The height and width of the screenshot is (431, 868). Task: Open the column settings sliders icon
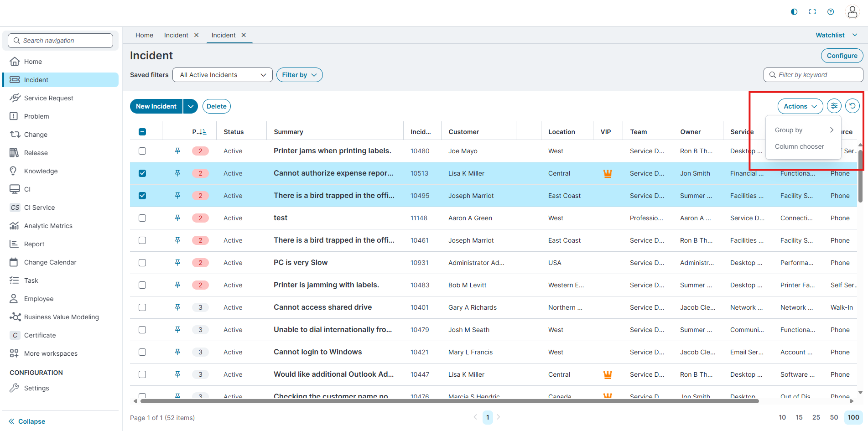(x=834, y=106)
